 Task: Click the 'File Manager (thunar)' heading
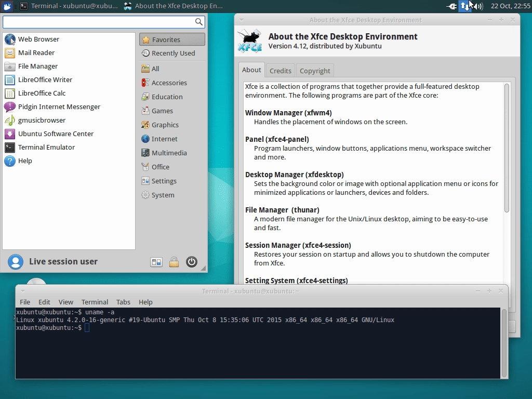[282, 210]
